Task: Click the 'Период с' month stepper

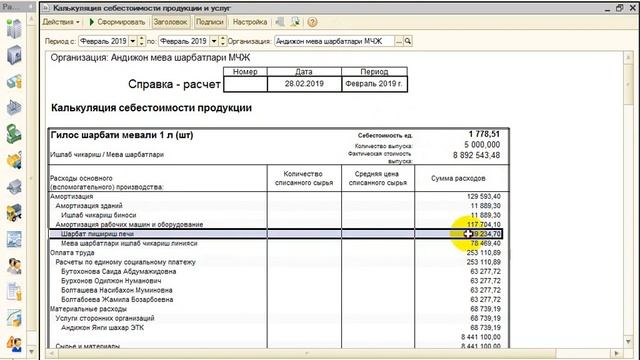Action: [141, 41]
